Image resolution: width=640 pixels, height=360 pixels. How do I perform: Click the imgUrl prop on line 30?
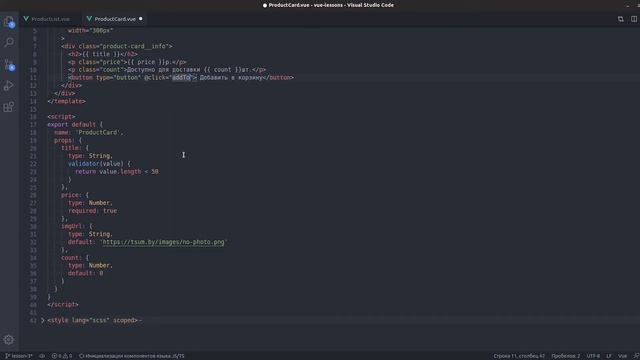point(71,226)
